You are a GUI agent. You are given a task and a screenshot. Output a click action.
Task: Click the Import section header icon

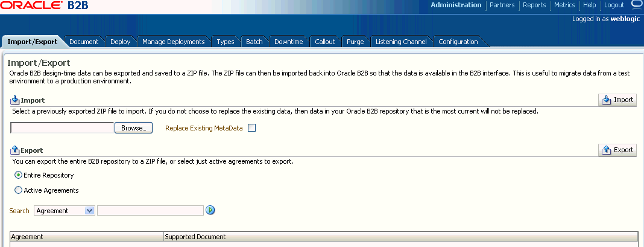click(15, 100)
